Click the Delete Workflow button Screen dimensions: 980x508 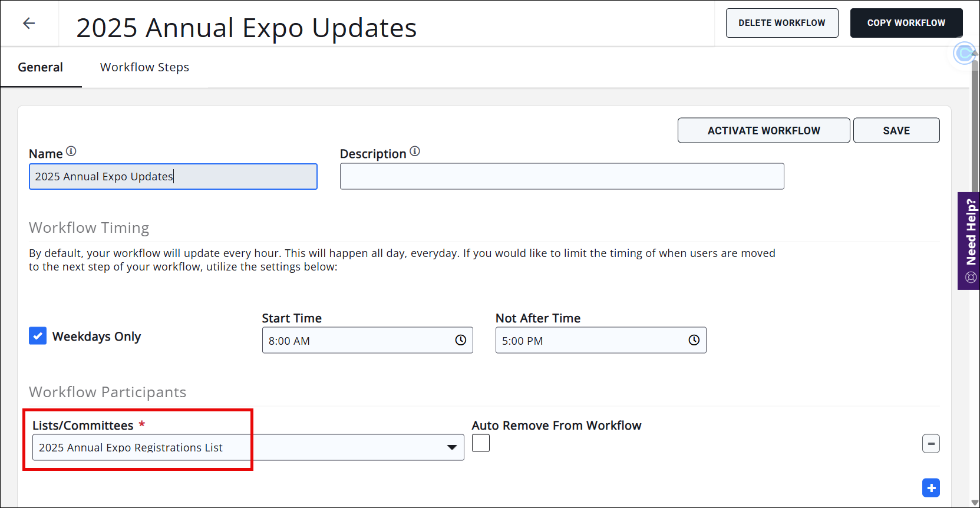pyautogui.click(x=781, y=23)
